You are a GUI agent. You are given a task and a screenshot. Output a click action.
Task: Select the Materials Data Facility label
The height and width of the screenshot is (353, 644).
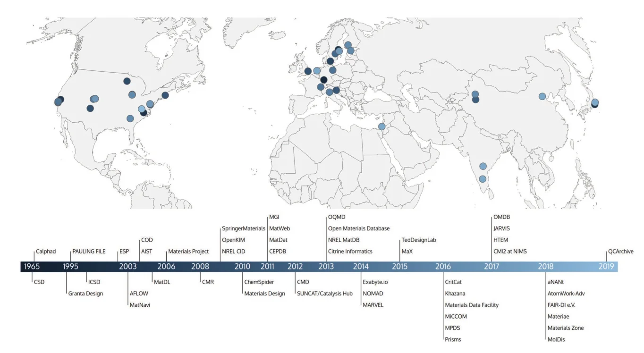coord(472,305)
